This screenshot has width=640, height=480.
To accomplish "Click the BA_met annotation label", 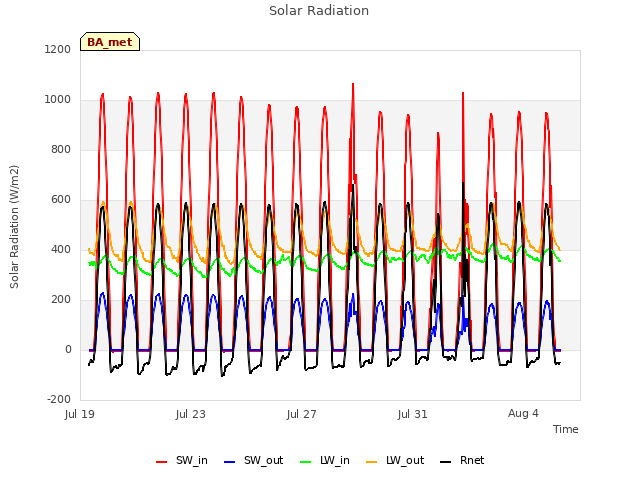I will (x=110, y=42).
